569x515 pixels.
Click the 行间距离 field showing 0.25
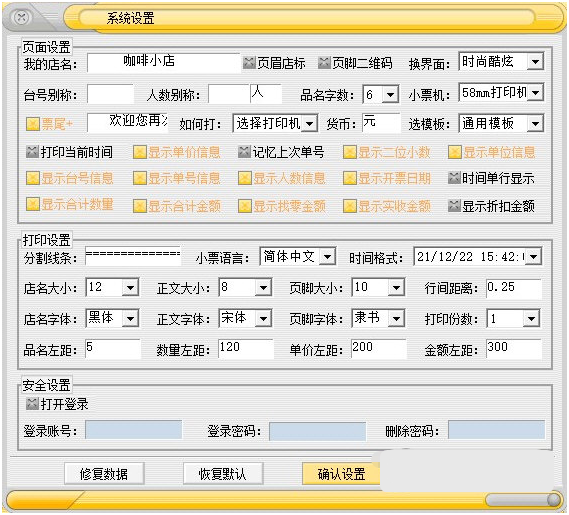click(x=514, y=288)
